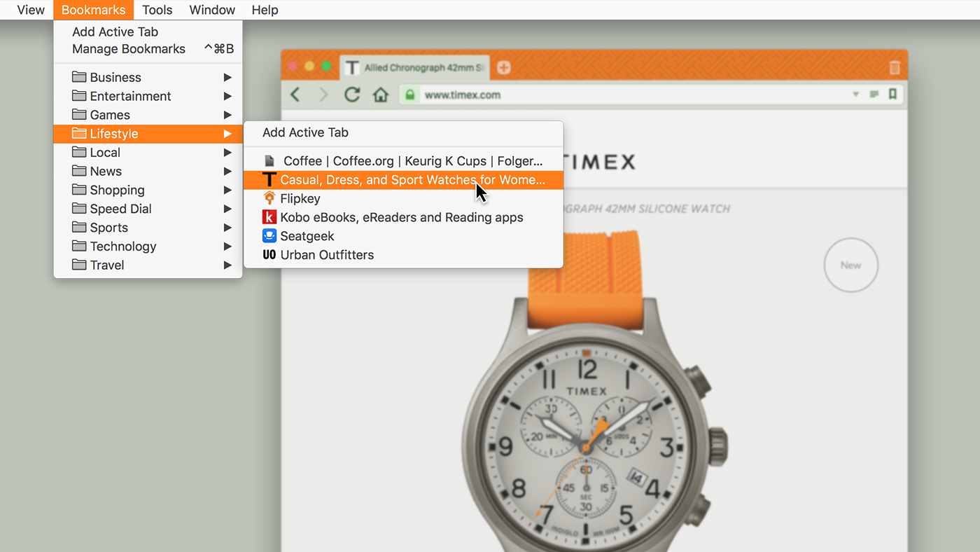Click the Technology folder icon
Screen dimensions: 980x552
pyautogui.click(x=79, y=246)
